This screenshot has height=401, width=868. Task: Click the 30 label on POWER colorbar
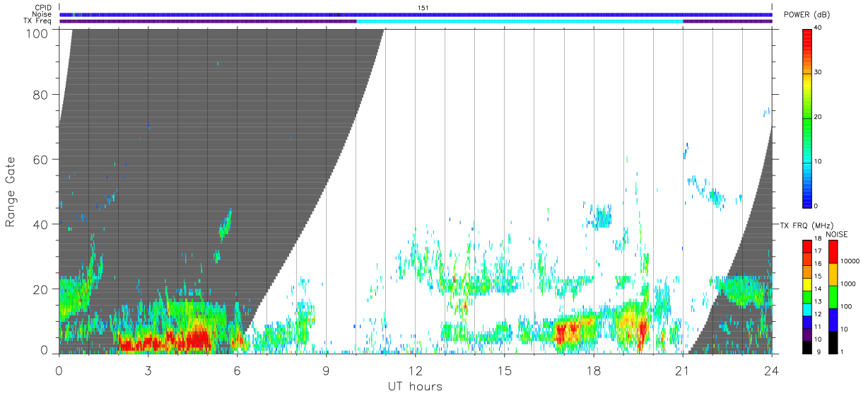819,73
